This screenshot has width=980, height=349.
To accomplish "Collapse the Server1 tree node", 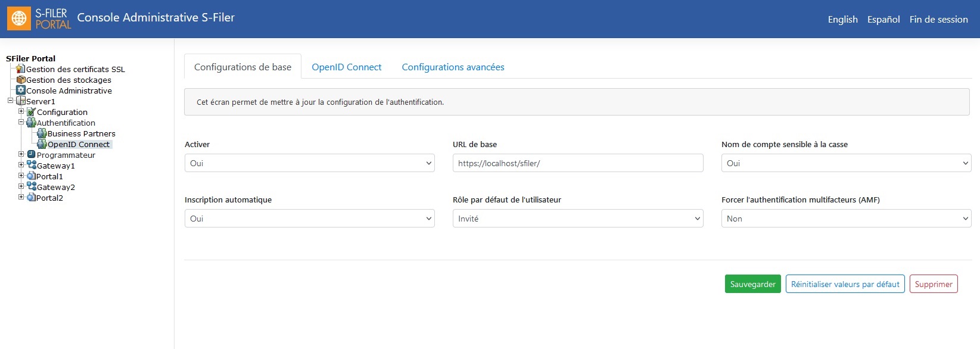I will point(10,101).
